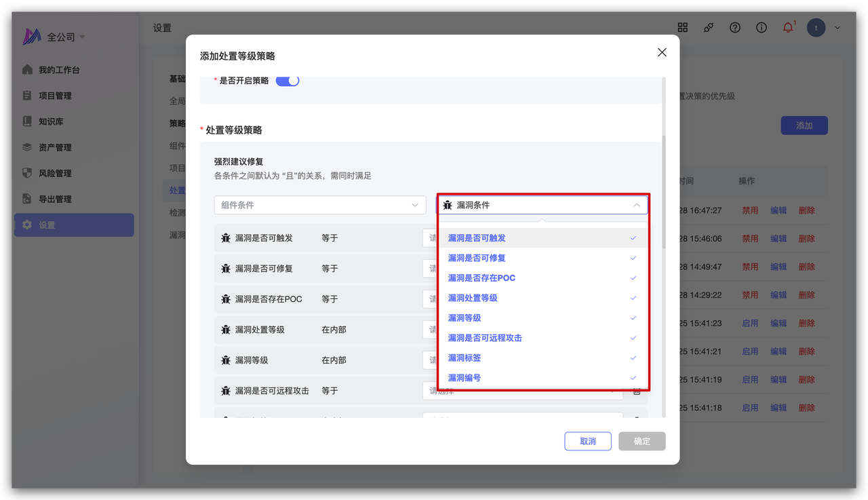Click the help question mark icon

[735, 28]
